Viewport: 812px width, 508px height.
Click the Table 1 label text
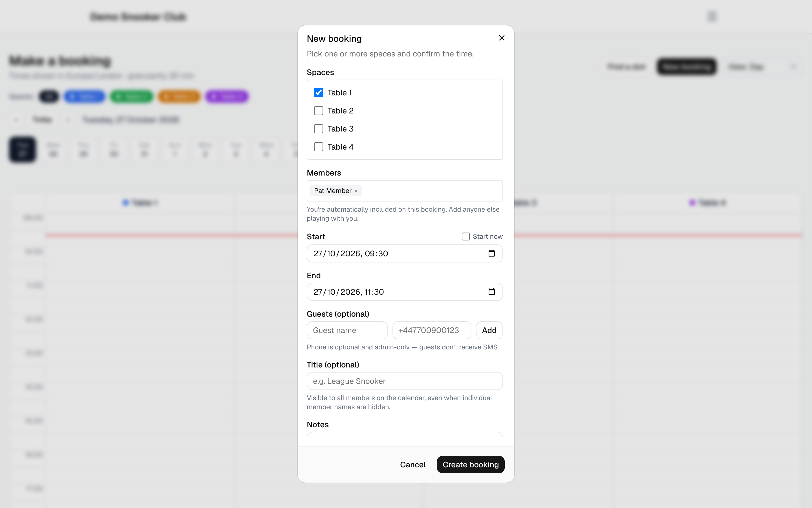339,92
